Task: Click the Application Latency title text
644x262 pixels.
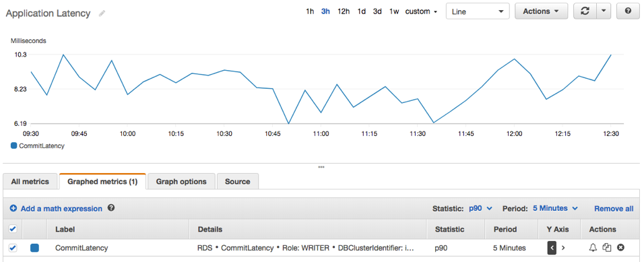Action: (48, 13)
